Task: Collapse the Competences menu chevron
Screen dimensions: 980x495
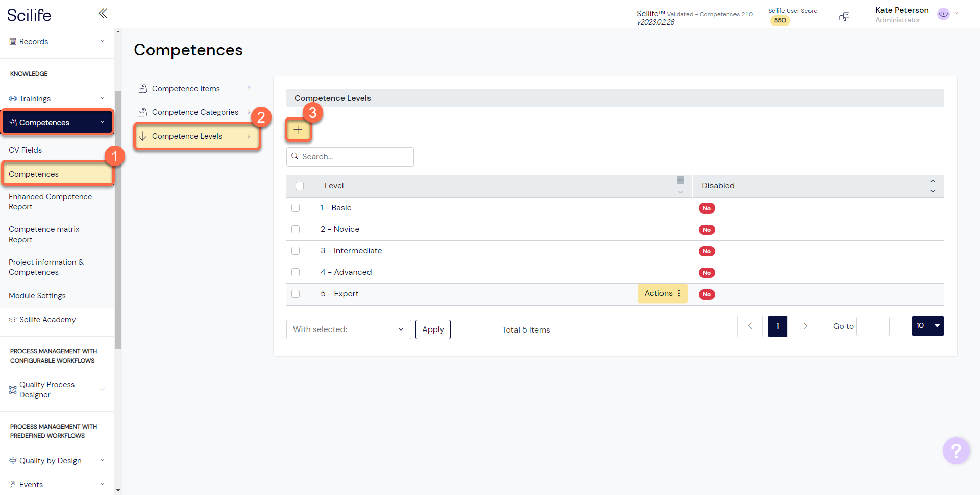Action: pyautogui.click(x=102, y=122)
